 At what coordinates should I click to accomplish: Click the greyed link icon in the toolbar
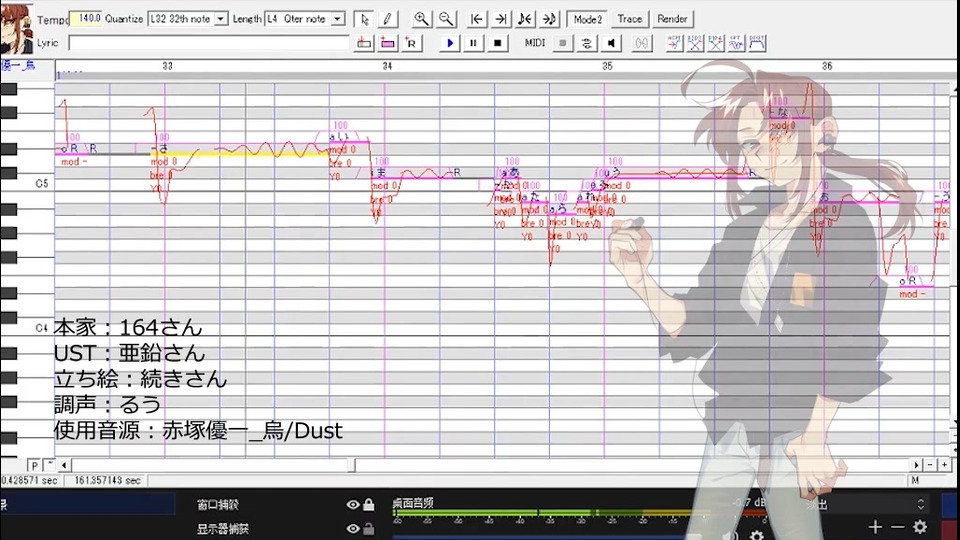[x=642, y=43]
